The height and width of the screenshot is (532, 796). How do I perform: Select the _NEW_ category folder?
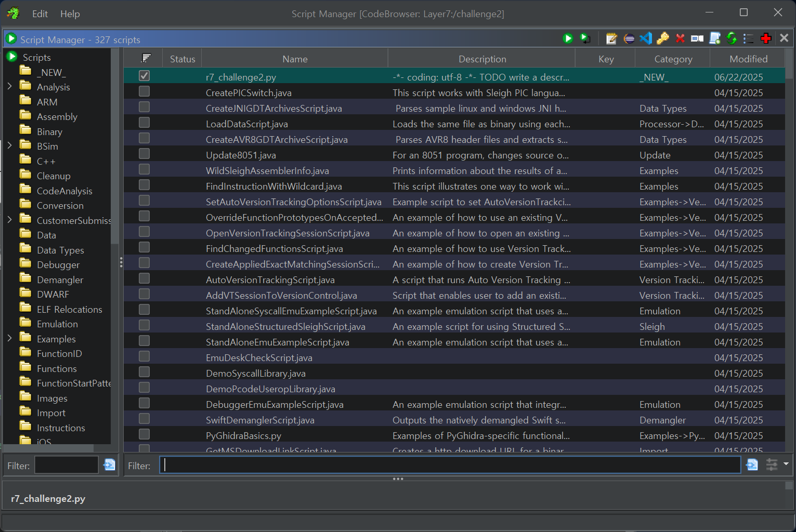43,72
